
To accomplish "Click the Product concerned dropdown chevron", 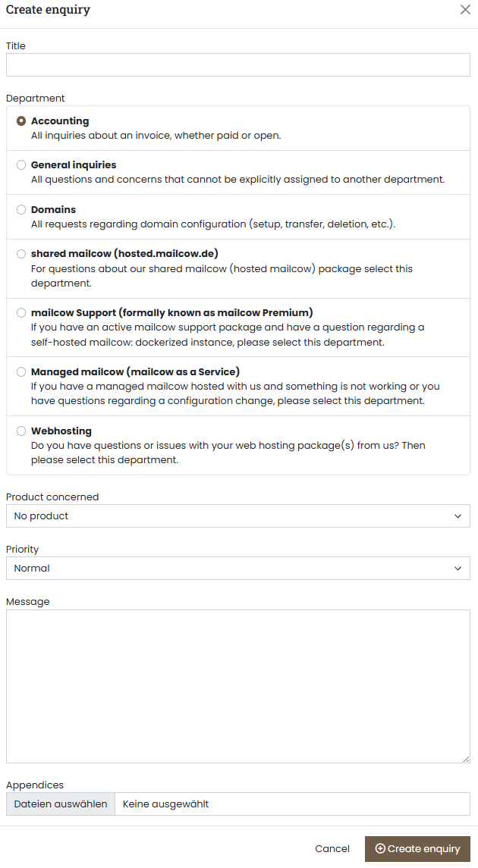I will (458, 515).
